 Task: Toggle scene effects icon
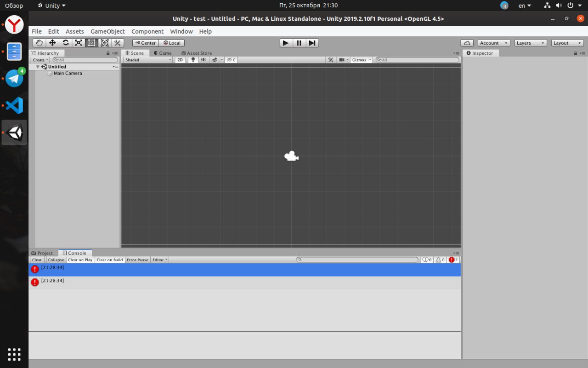[x=215, y=60]
